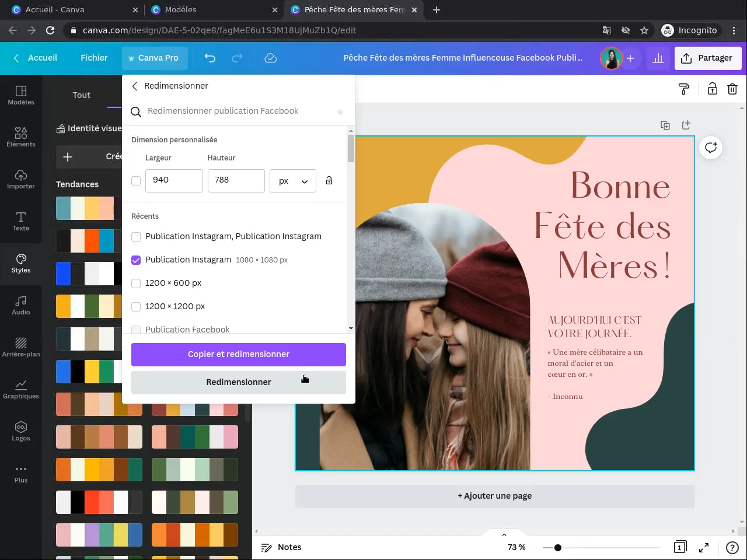
Task: Click the undo arrow icon
Action: pyautogui.click(x=210, y=58)
